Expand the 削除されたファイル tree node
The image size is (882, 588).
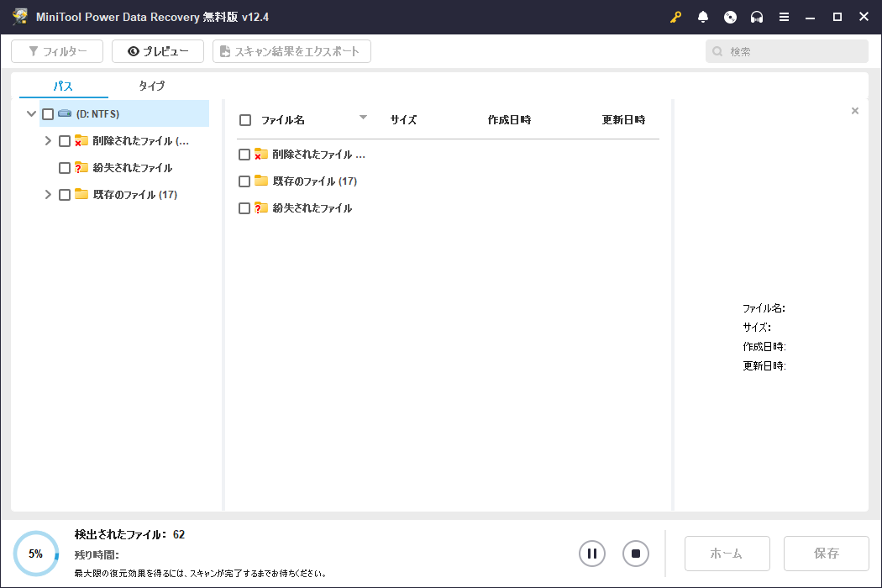pos(48,140)
